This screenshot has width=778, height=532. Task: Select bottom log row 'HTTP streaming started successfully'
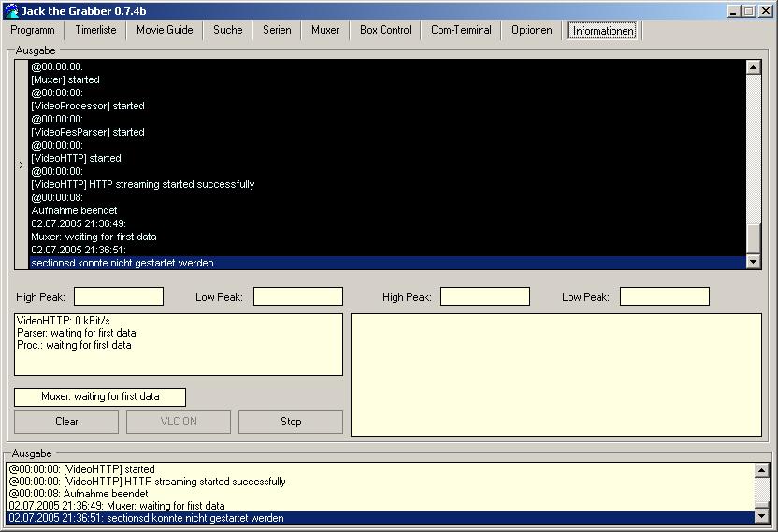point(381,482)
